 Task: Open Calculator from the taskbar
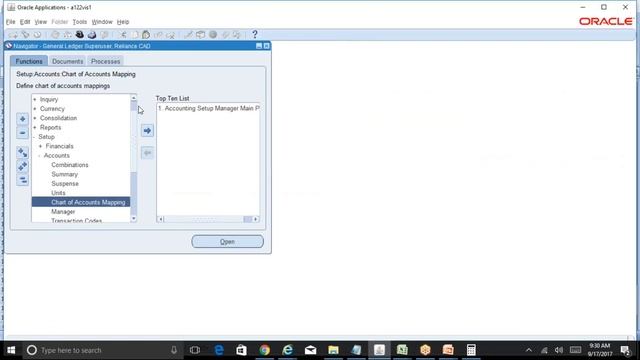pos(471,350)
